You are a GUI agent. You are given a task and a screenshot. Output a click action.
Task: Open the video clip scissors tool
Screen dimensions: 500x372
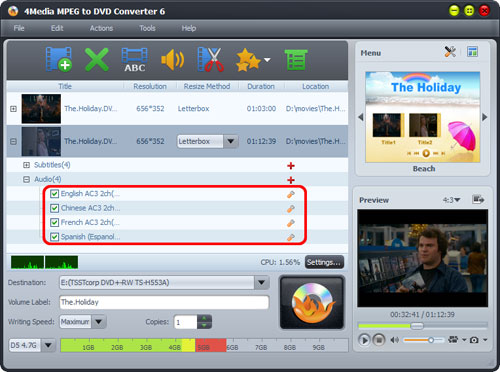[x=210, y=59]
